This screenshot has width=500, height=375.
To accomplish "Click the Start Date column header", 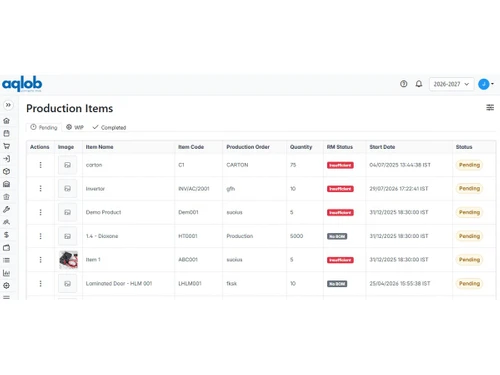I will coord(382,147).
